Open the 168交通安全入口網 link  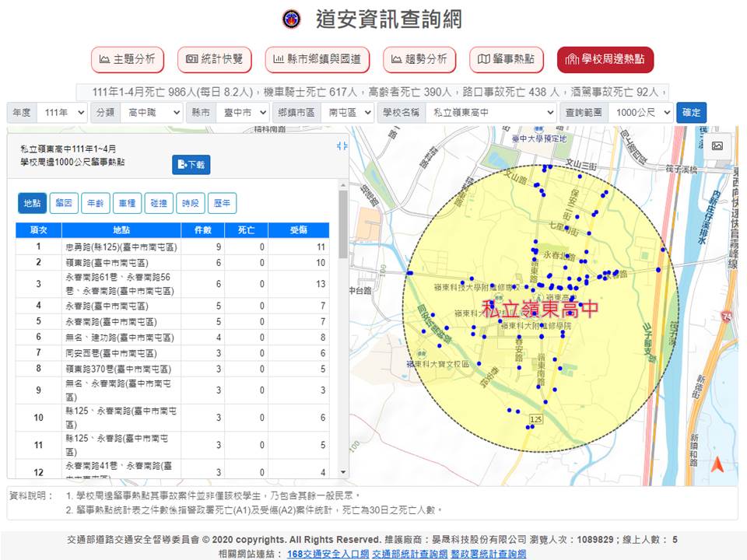click(328, 553)
